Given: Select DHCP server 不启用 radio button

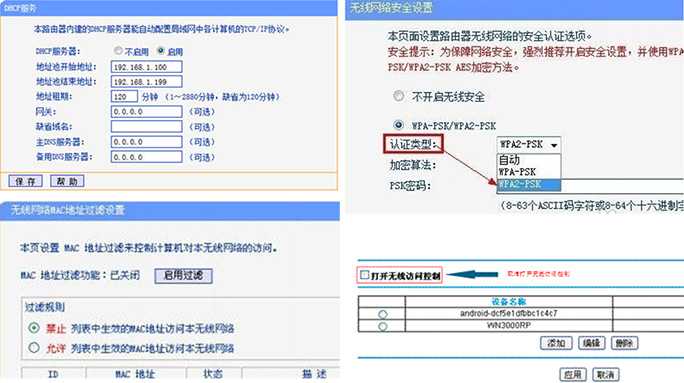Looking at the screenshot, I should [118, 51].
